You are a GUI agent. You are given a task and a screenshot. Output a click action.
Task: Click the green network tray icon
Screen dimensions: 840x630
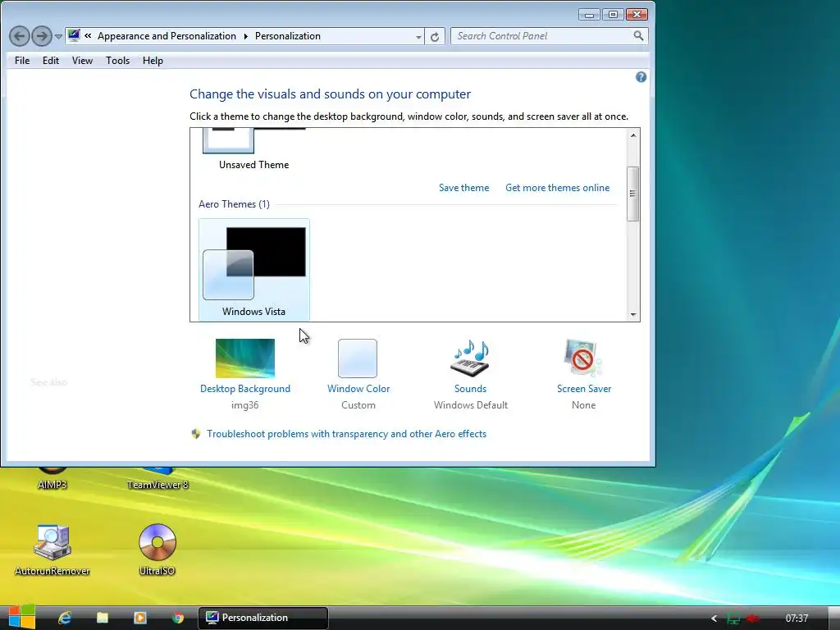click(x=733, y=619)
